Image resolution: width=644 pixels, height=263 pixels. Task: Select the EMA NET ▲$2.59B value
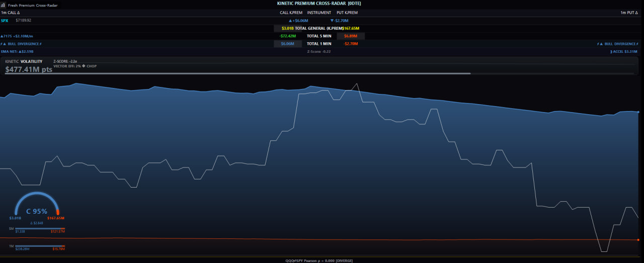pyautogui.click(x=17, y=52)
